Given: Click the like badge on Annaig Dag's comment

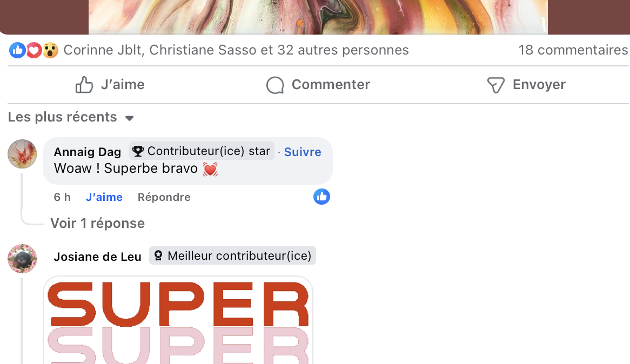Looking at the screenshot, I should [x=321, y=197].
